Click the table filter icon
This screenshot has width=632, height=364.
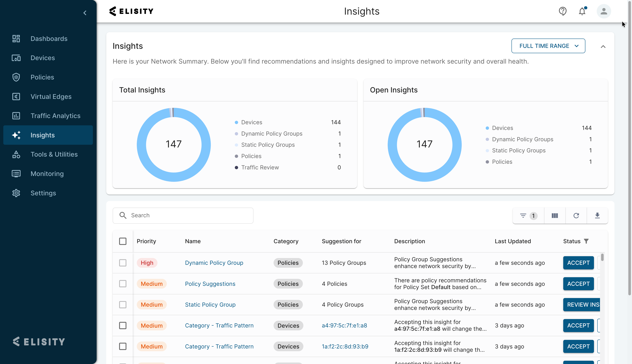pos(523,215)
